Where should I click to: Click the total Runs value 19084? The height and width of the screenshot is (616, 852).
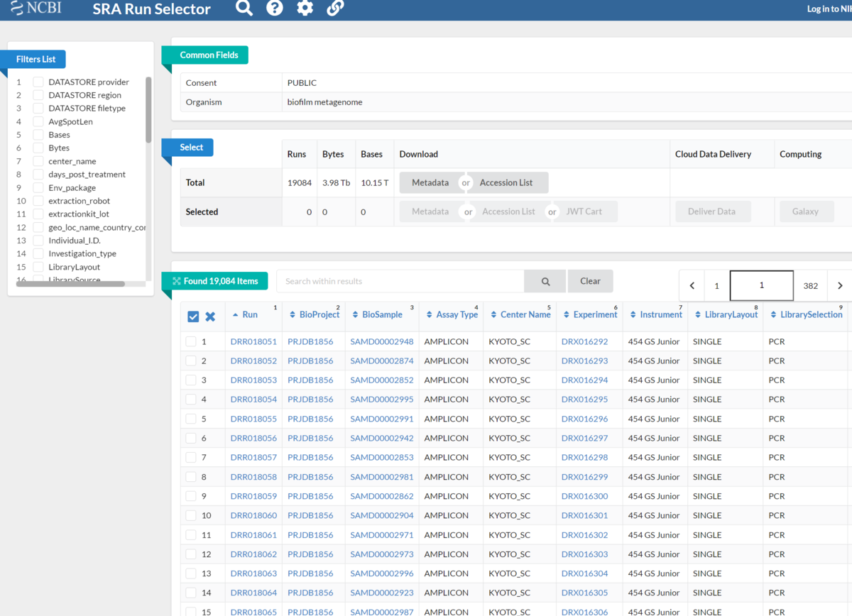point(300,182)
